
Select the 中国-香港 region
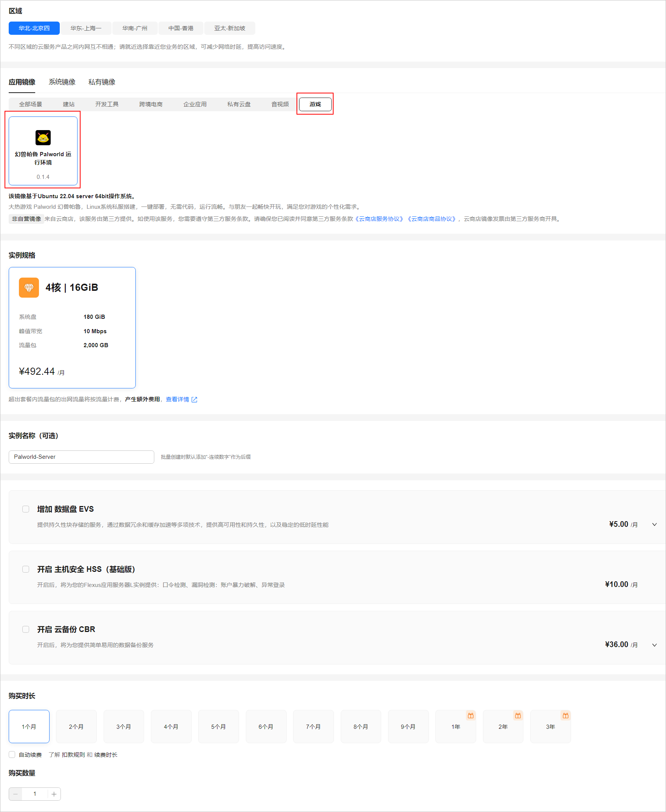181,28
